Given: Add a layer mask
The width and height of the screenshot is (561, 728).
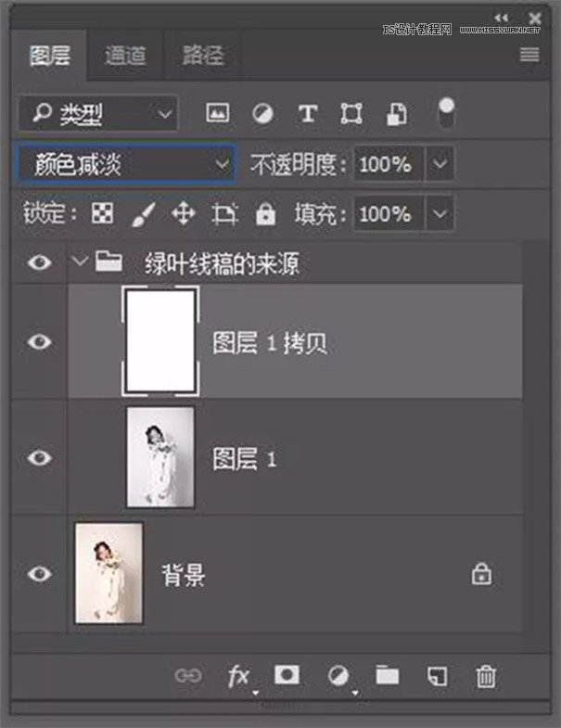Looking at the screenshot, I should (287, 675).
